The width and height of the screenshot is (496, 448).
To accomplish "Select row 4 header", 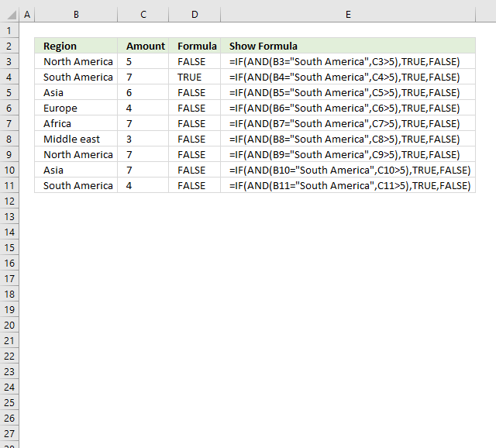I will tap(9, 77).
